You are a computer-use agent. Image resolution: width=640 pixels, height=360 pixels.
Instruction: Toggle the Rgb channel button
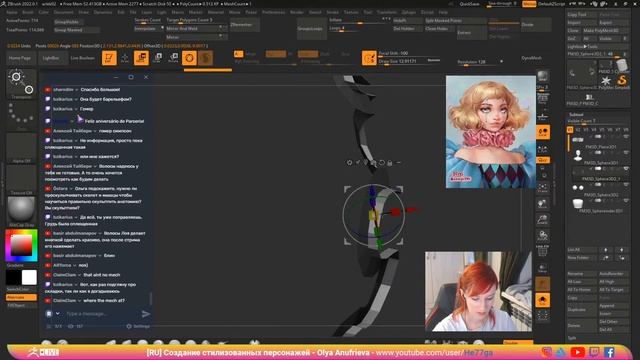point(276,54)
